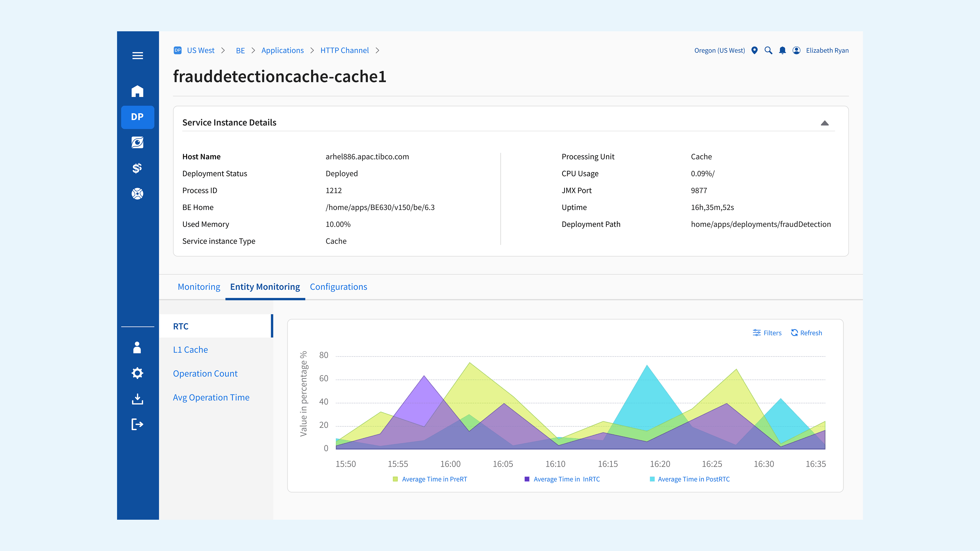Select Avg Operation Time in entity list
Viewport: 980px width, 551px height.
[x=211, y=397]
